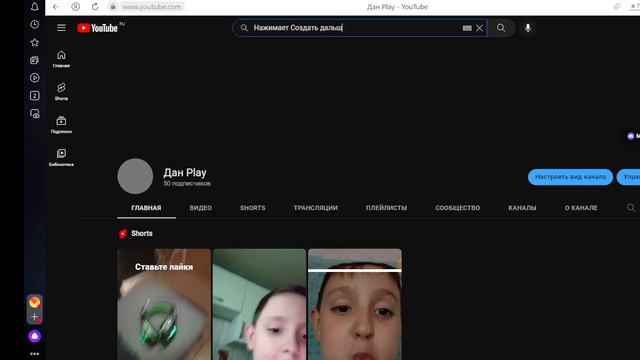This screenshot has width=640, height=360.
Task: Open the browser screenshot tool icon
Action: pos(35,113)
